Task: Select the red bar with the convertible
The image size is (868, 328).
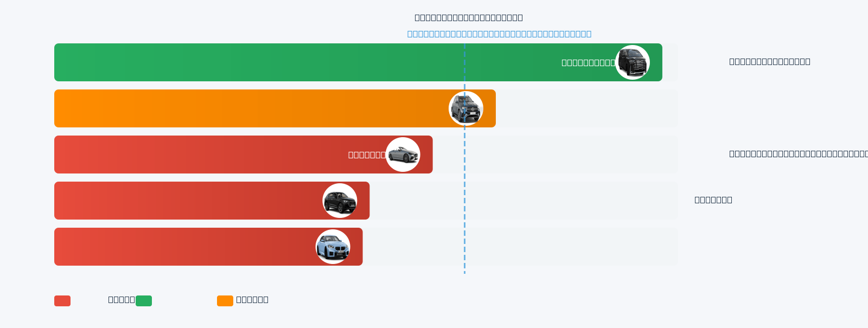Action: (244, 155)
